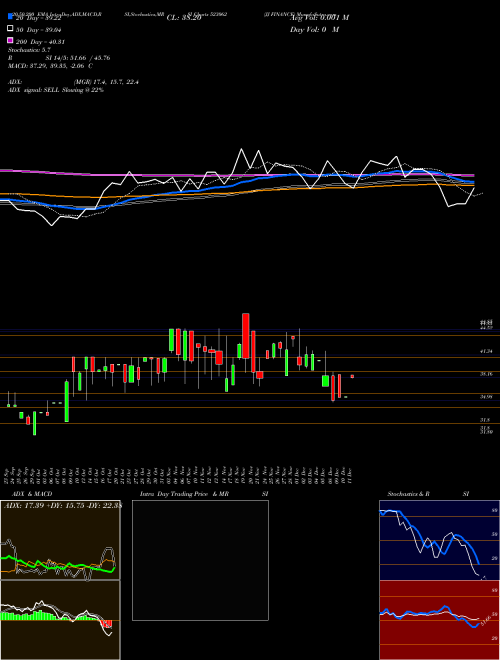This screenshot has height=660, width=500.
Task: Click the 31.66 RSI value label
Action: [485, 620]
